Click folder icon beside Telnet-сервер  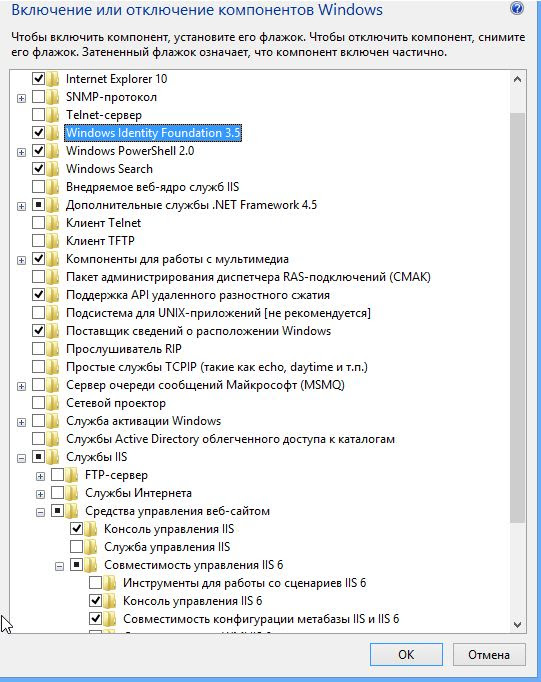[53, 115]
